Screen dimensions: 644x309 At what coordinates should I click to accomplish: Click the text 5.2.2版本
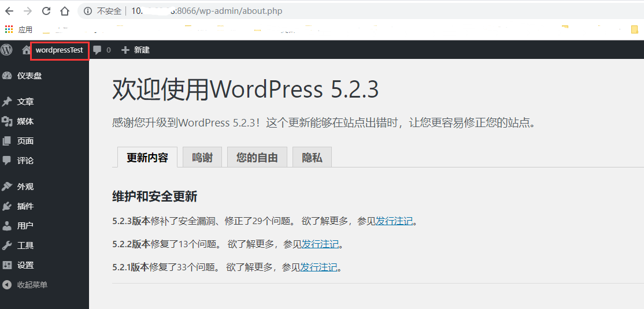[x=131, y=244]
